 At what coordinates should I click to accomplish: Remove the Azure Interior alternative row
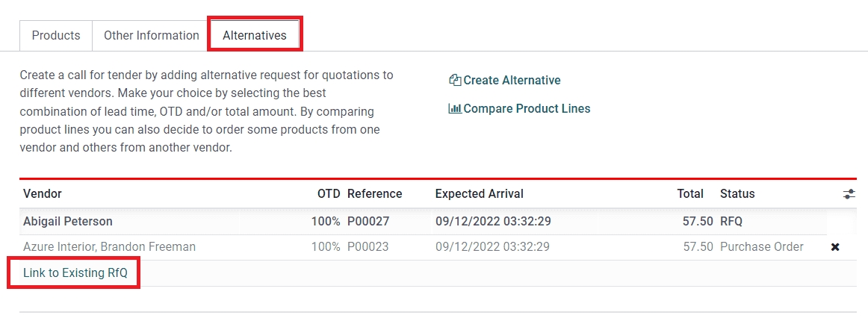coord(835,247)
